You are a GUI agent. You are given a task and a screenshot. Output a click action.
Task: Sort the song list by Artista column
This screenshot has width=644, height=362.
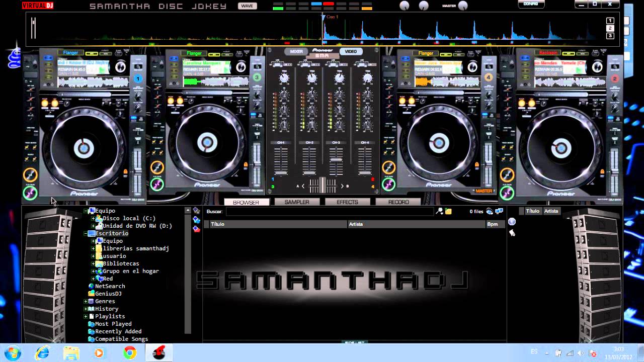pyautogui.click(x=417, y=224)
